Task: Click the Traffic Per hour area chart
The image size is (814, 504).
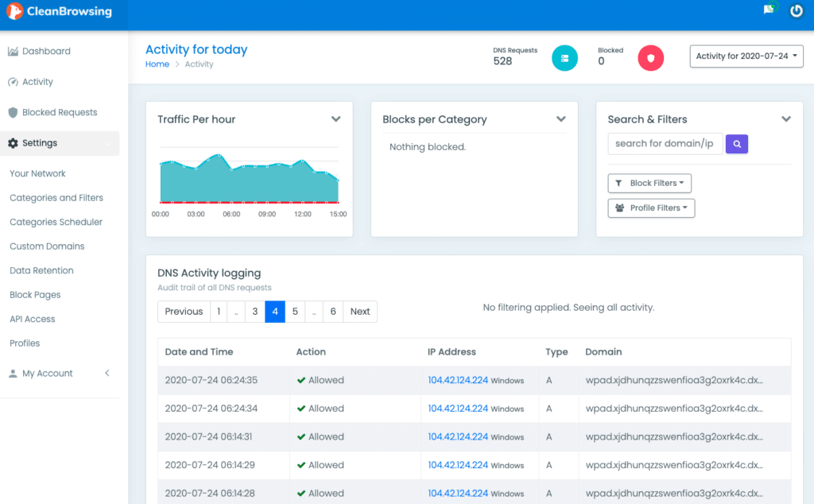Action: pyautogui.click(x=249, y=178)
